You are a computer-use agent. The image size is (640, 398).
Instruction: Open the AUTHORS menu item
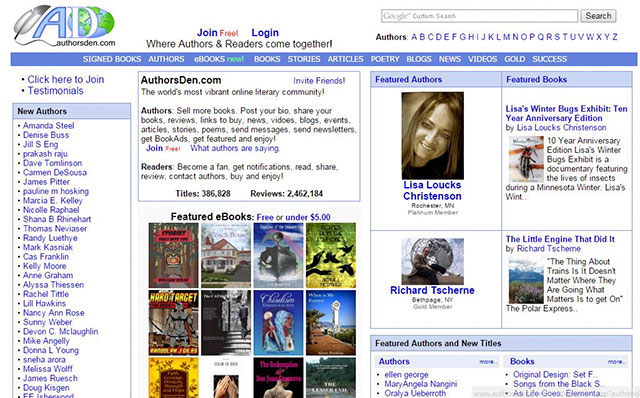click(166, 59)
